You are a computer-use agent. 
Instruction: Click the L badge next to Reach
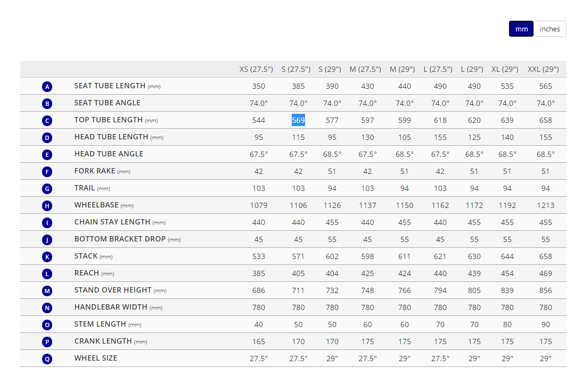point(47,274)
